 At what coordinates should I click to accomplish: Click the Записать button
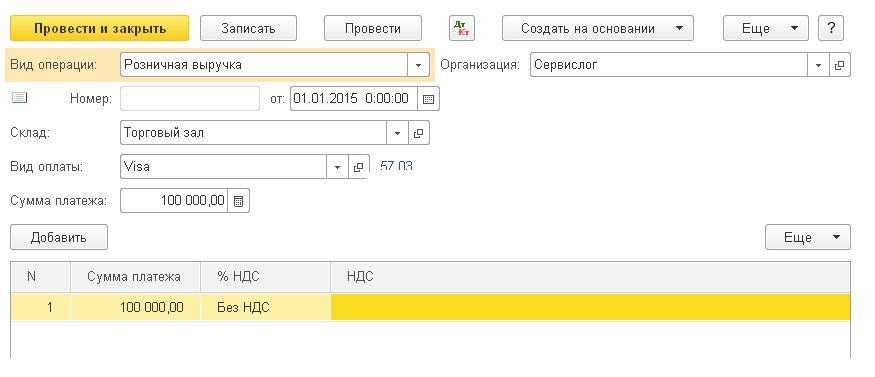click(x=248, y=28)
